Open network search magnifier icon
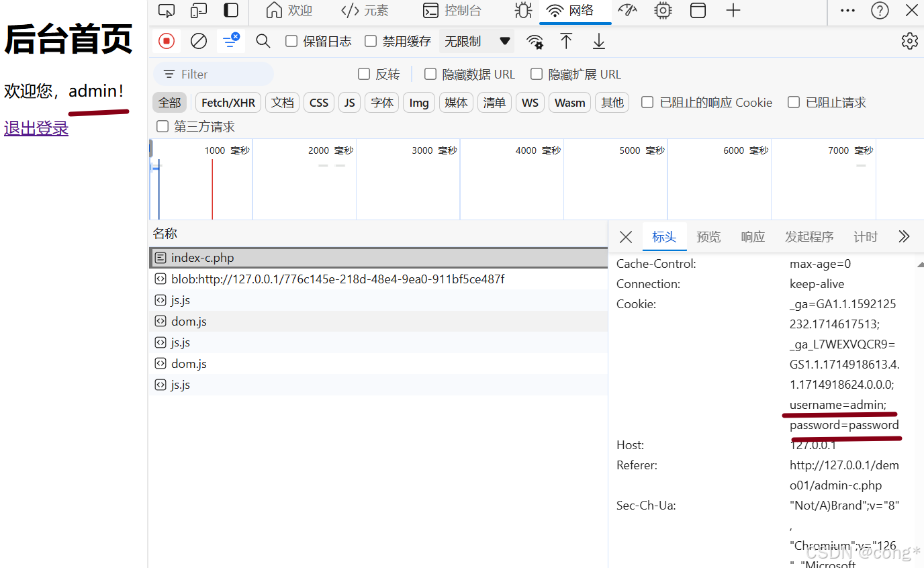Screen dimensions: 924x568 click(x=263, y=41)
